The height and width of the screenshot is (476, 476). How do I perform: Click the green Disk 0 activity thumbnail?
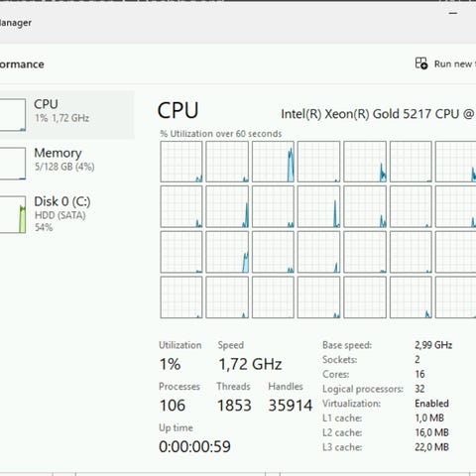point(13,214)
